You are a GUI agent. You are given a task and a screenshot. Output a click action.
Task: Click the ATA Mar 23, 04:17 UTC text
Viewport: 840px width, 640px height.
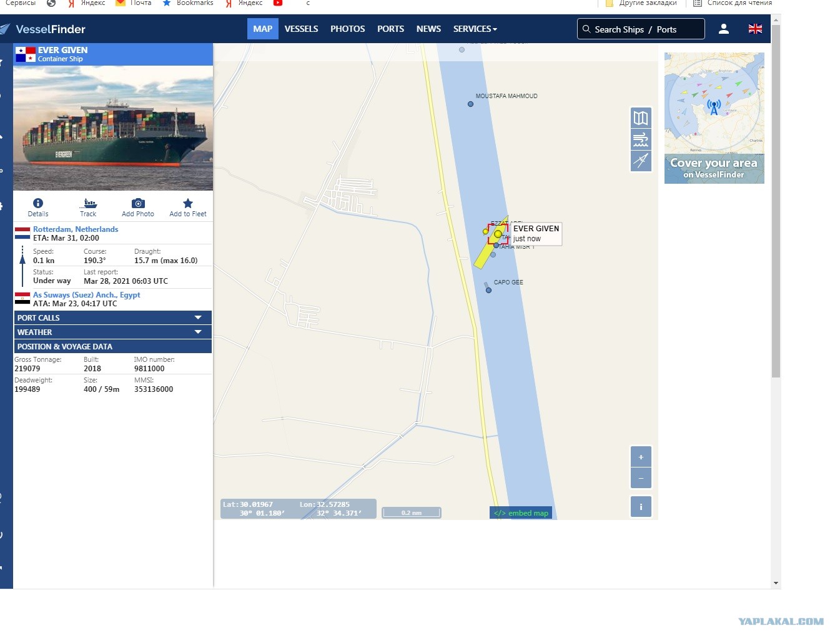(x=75, y=304)
